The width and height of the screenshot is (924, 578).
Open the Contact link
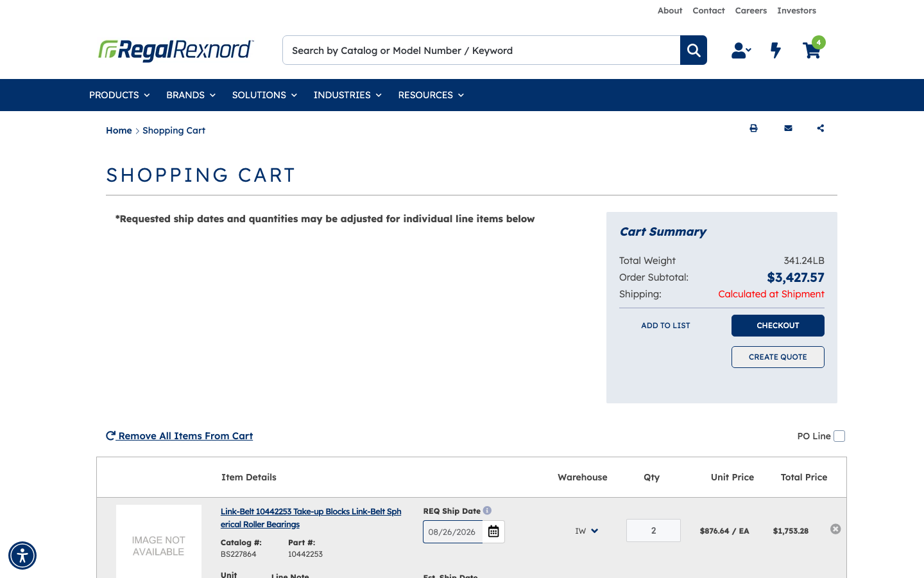708,10
